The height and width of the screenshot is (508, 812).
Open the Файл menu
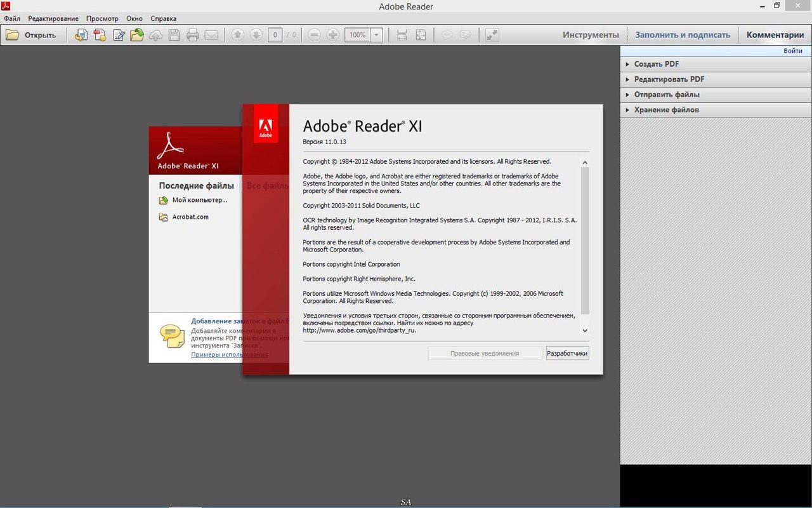click(x=12, y=18)
